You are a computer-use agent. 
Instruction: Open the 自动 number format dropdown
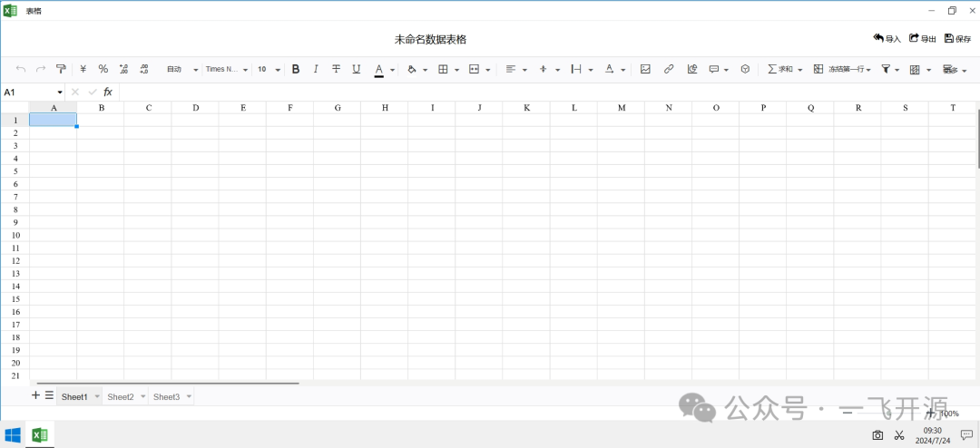(x=182, y=69)
